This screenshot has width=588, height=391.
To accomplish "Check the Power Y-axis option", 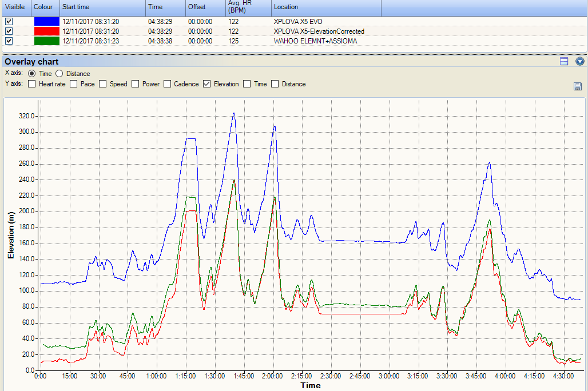I will point(135,83).
